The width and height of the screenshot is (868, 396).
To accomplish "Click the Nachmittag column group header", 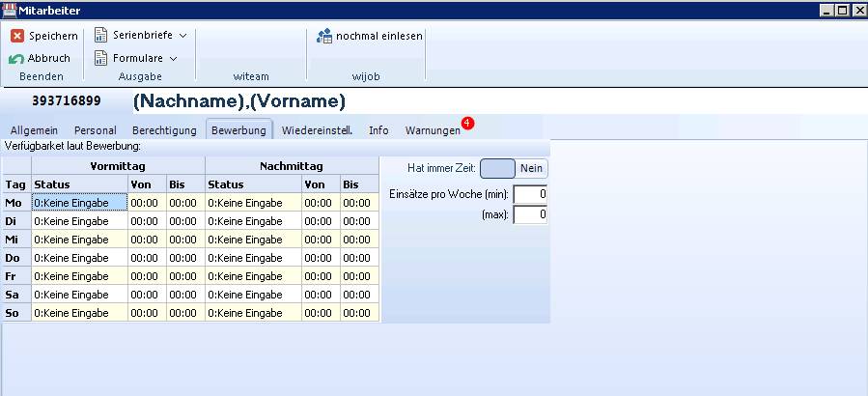I will (x=293, y=165).
